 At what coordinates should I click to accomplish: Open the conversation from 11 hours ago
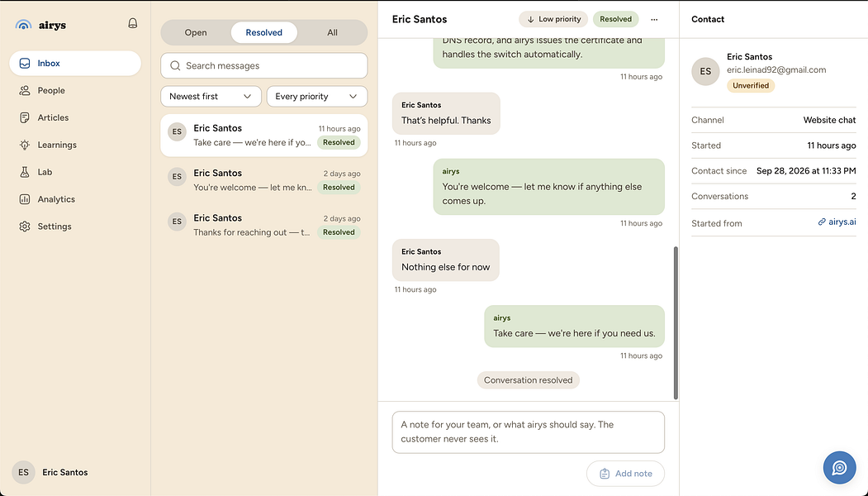264,136
